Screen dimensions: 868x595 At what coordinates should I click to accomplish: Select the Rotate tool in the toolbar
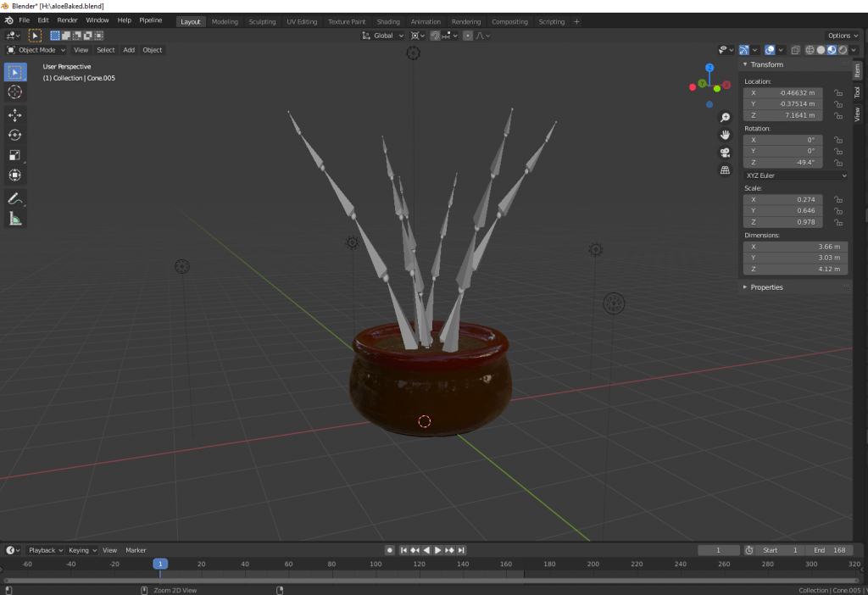(14, 135)
